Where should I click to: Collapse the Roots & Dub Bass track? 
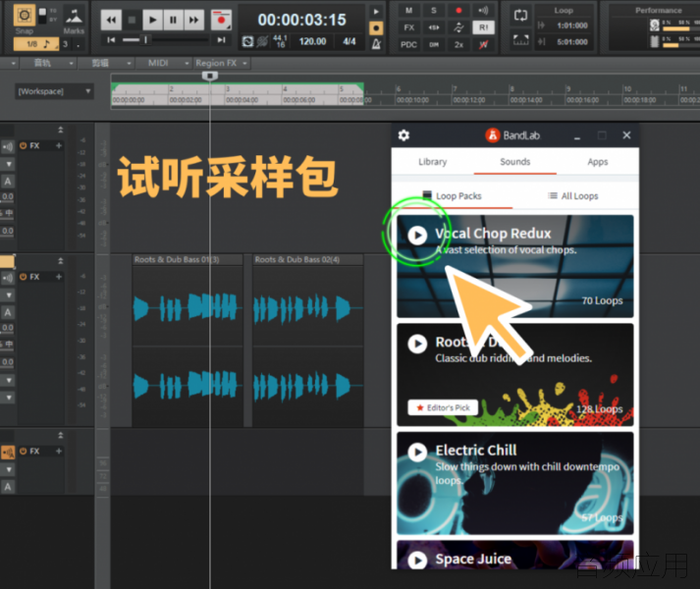60,261
